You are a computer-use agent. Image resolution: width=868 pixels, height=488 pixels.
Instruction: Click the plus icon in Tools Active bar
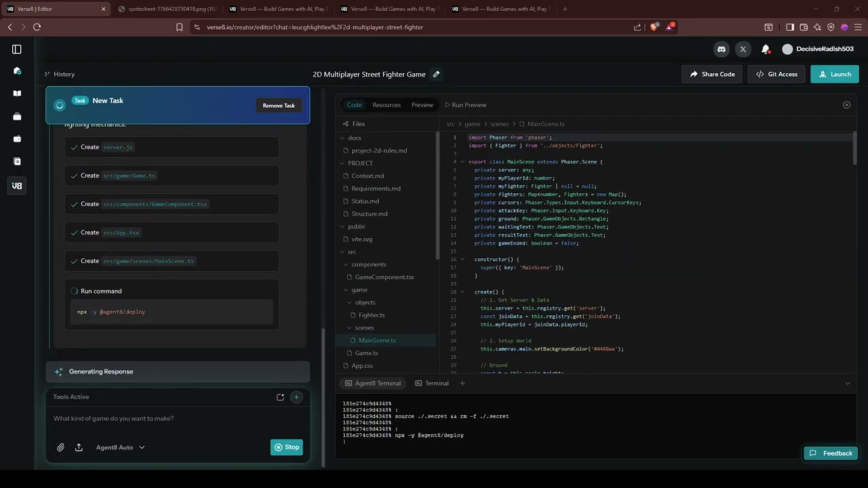(x=296, y=397)
